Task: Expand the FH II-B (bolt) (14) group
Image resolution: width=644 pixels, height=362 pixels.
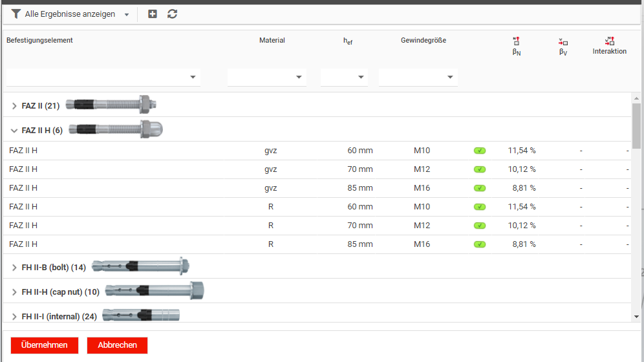Action: pyautogui.click(x=14, y=268)
